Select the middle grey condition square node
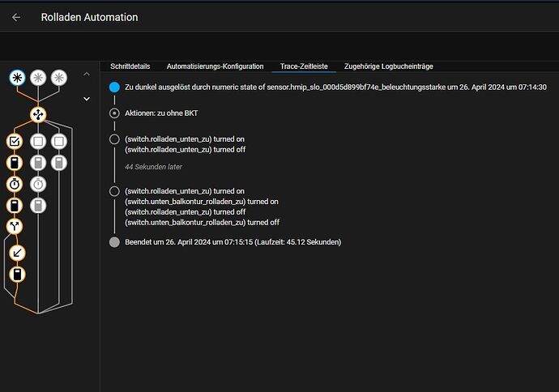 click(x=38, y=142)
